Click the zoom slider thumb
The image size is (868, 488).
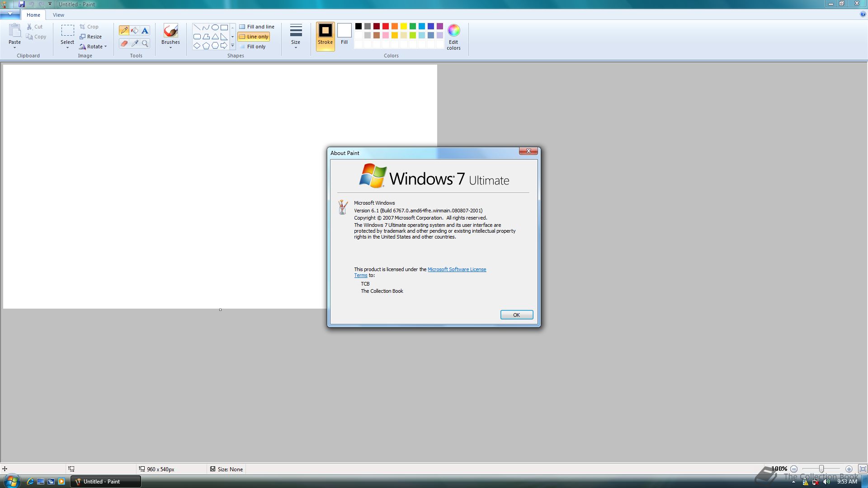click(821, 469)
